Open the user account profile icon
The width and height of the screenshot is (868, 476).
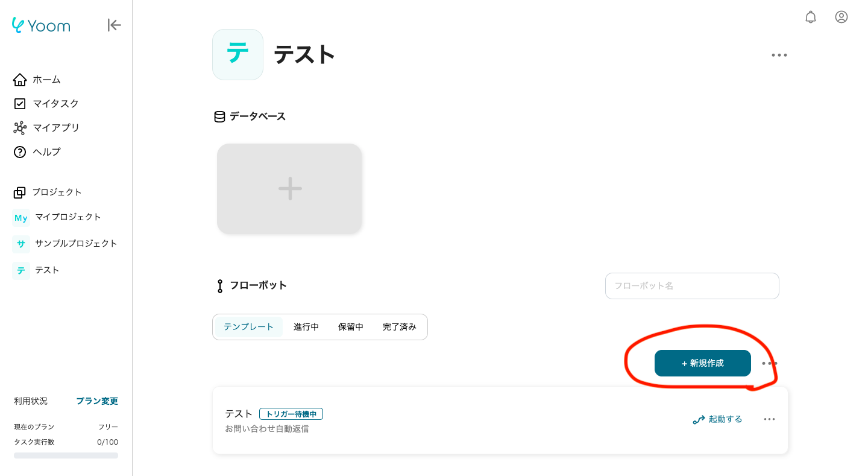(841, 17)
